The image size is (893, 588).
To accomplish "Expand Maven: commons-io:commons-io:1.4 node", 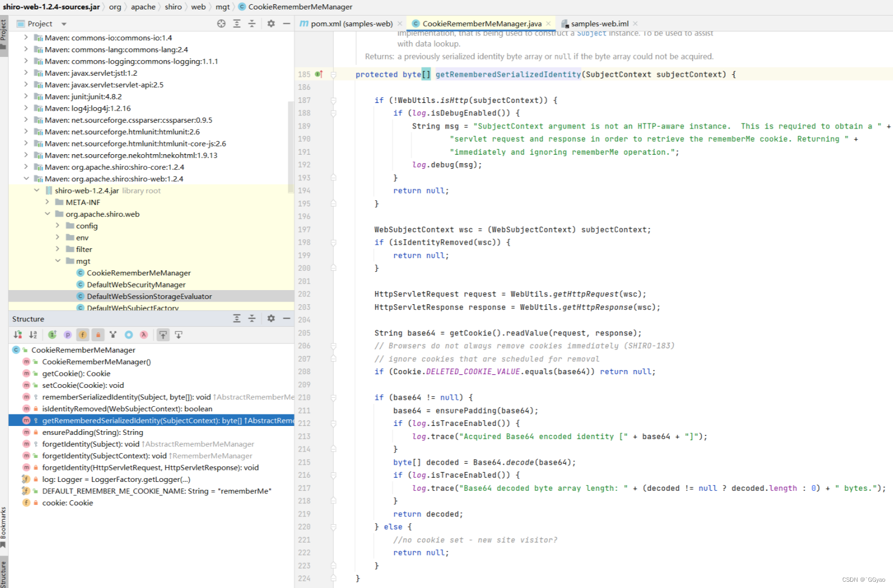I will click(x=26, y=38).
